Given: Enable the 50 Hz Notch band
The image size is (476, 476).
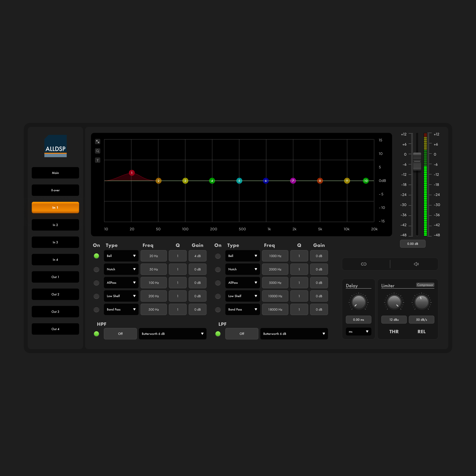Looking at the screenshot, I should pyautogui.click(x=96, y=269).
